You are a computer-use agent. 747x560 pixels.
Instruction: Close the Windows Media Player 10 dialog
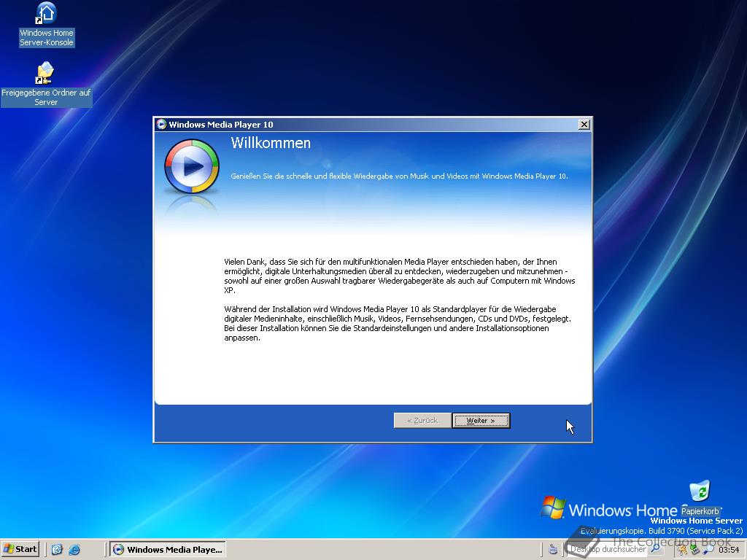584,124
